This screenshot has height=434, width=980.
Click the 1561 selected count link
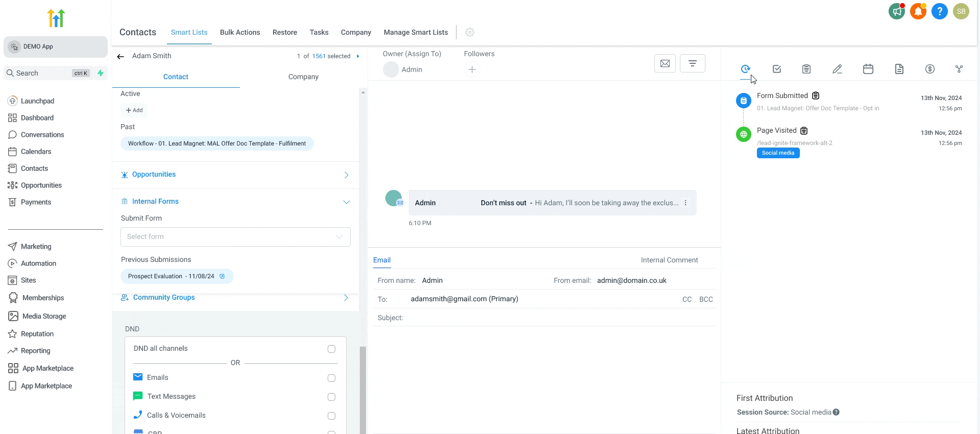pyautogui.click(x=319, y=56)
